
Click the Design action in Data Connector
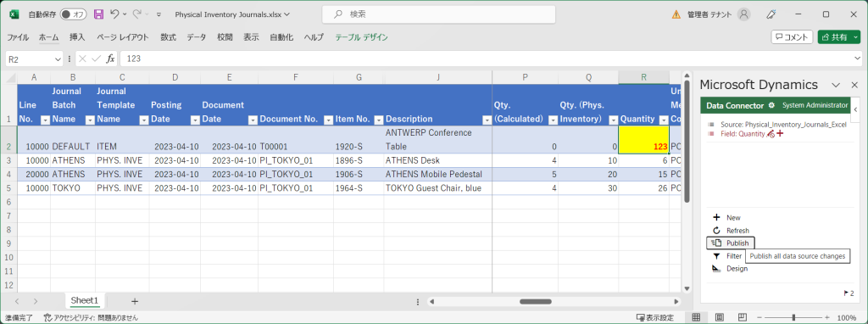click(x=730, y=269)
